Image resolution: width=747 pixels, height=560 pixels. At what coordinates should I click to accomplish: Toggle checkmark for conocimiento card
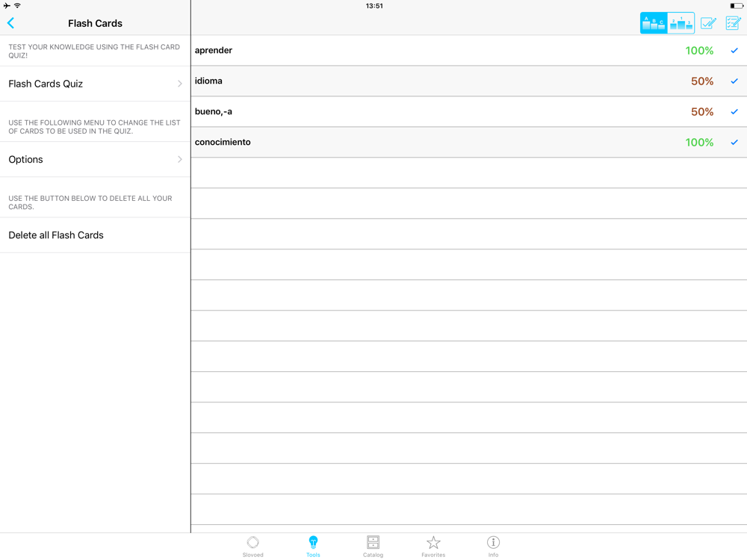tap(734, 142)
